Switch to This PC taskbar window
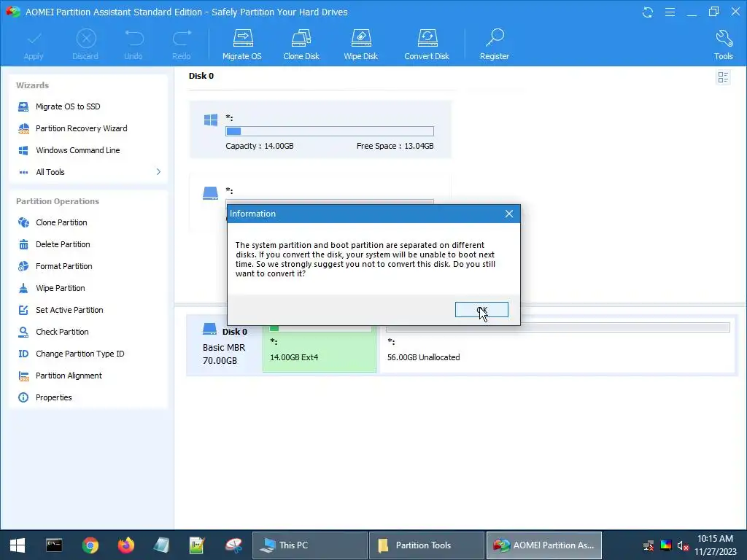This screenshot has height=560, width=747. (309, 545)
